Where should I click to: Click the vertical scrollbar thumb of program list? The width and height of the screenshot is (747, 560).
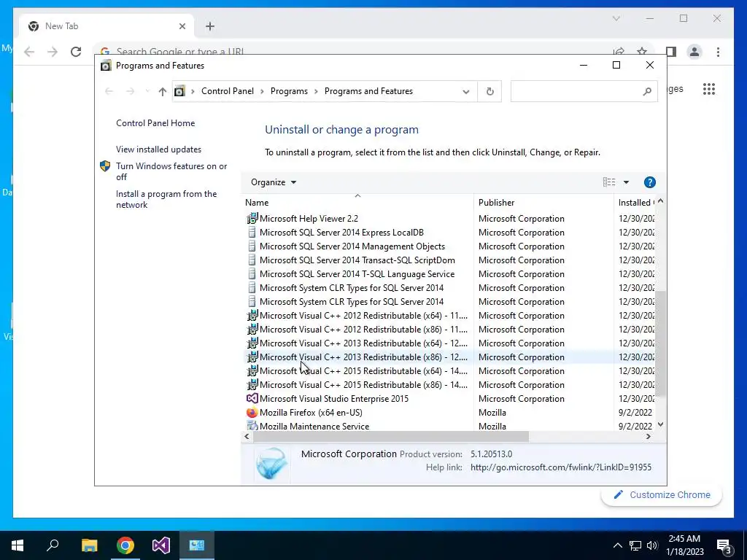click(660, 343)
